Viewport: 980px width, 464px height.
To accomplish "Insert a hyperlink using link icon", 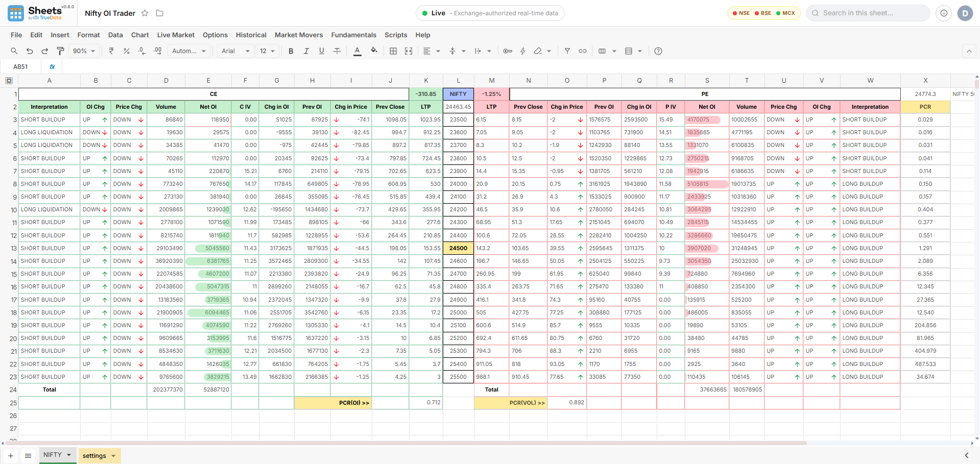I will (x=583, y=51).
